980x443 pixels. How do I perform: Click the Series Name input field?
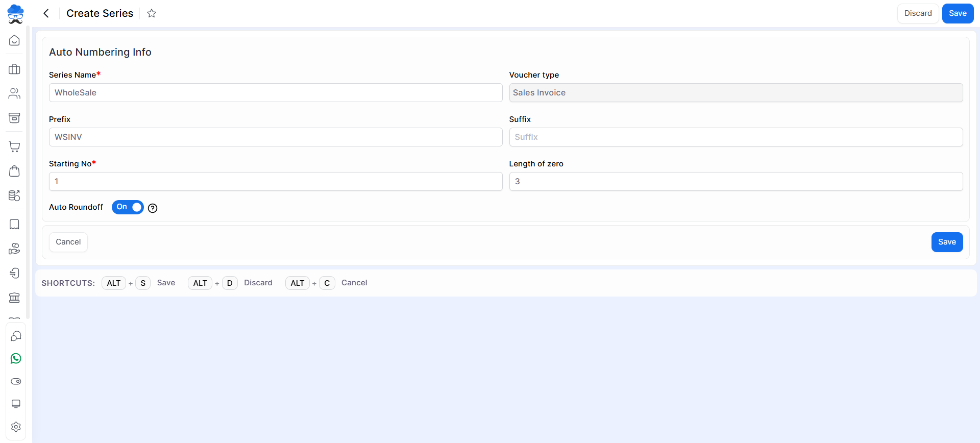[x=276, y=93]
